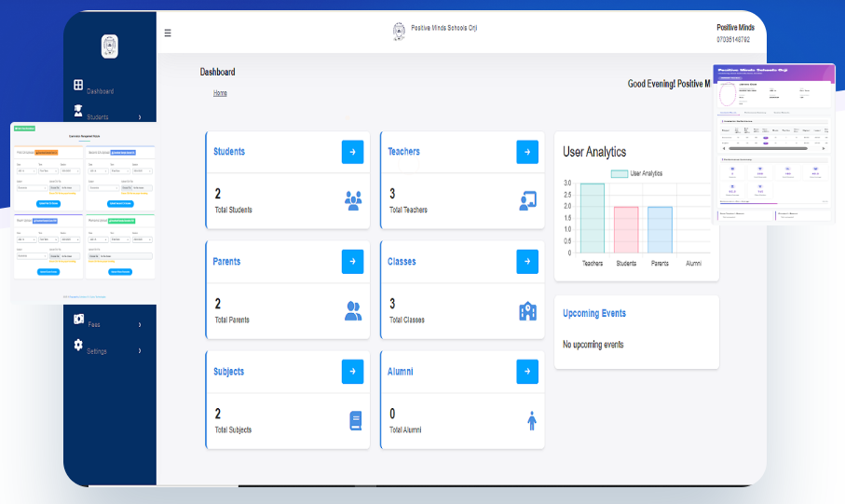This screenshot has width=845, height=504.
Task: Open Subjects list with its blue arrow
Action: click(x=352, y=372)
